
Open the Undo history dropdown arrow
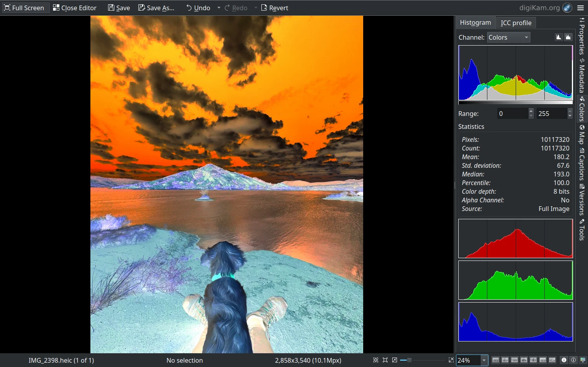pos(219,7)
